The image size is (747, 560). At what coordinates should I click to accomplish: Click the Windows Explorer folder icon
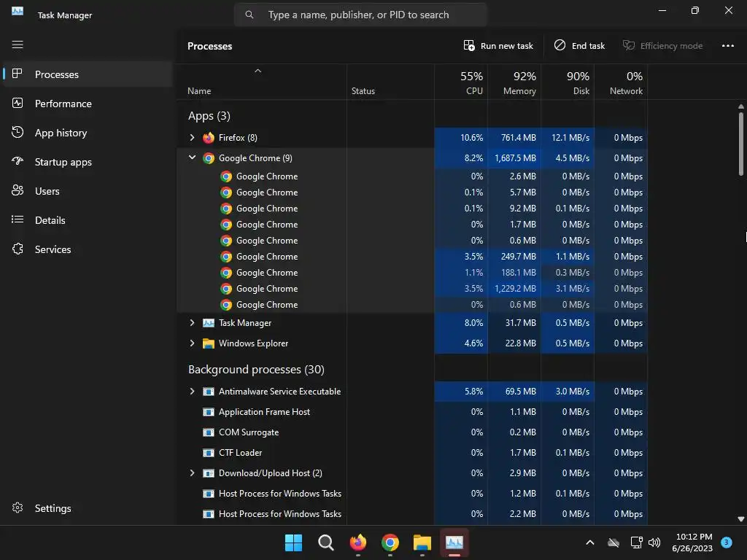pos(209,343)
